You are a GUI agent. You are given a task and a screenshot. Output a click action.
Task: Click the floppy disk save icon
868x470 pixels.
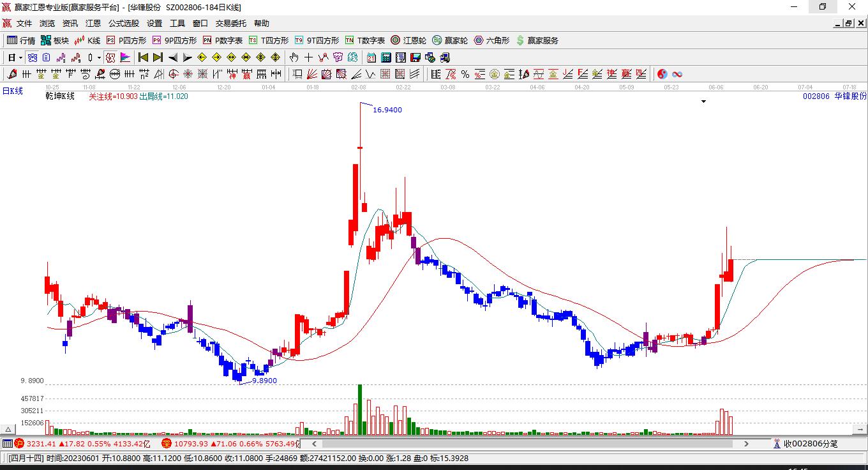[415, 57]
